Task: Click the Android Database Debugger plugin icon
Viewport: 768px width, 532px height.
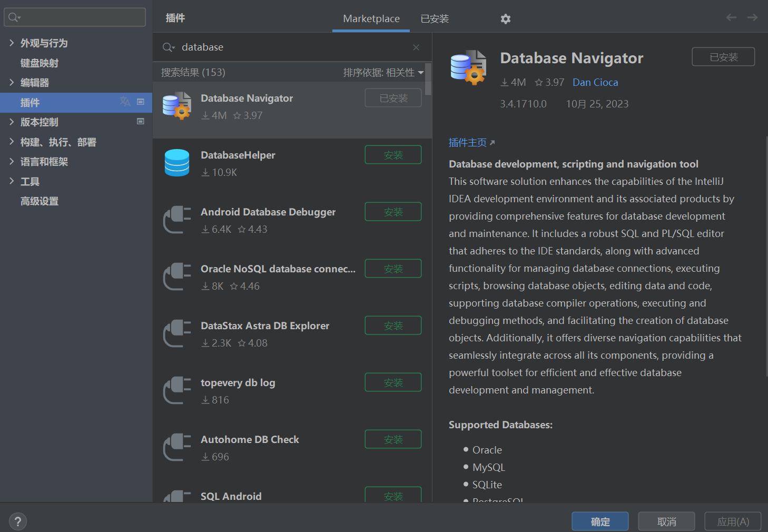Action: pyautogui.click(x=177, y=220)
